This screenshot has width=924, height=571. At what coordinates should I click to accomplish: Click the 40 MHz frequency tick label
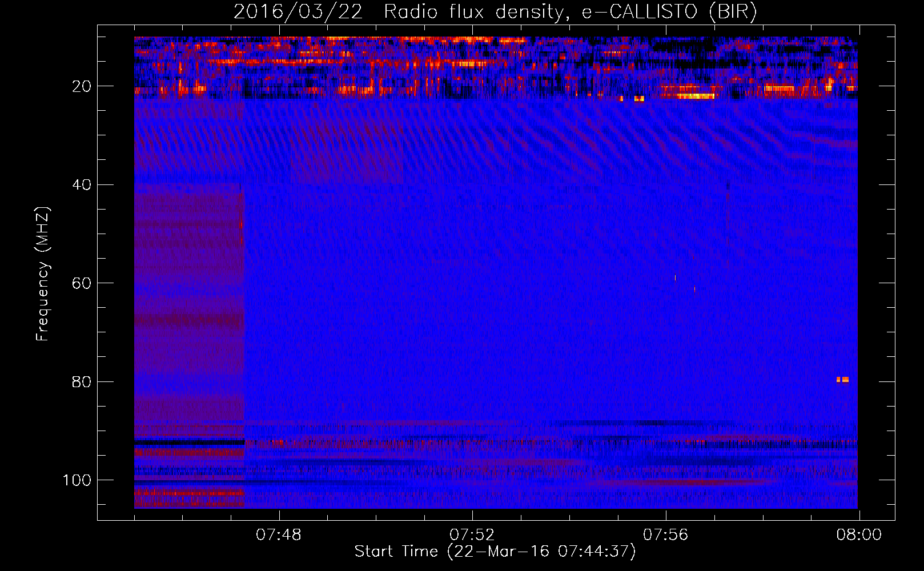pyautogui.click(x=82, y=185)
